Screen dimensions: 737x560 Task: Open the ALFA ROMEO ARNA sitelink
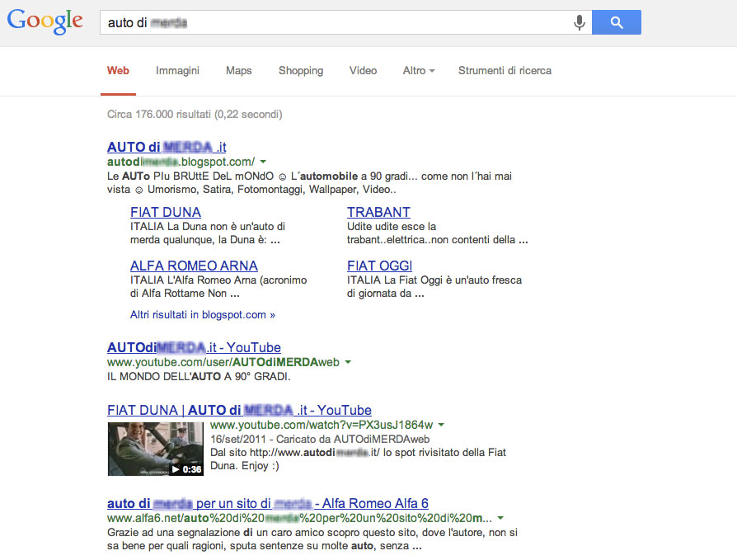tap(194, 266)
